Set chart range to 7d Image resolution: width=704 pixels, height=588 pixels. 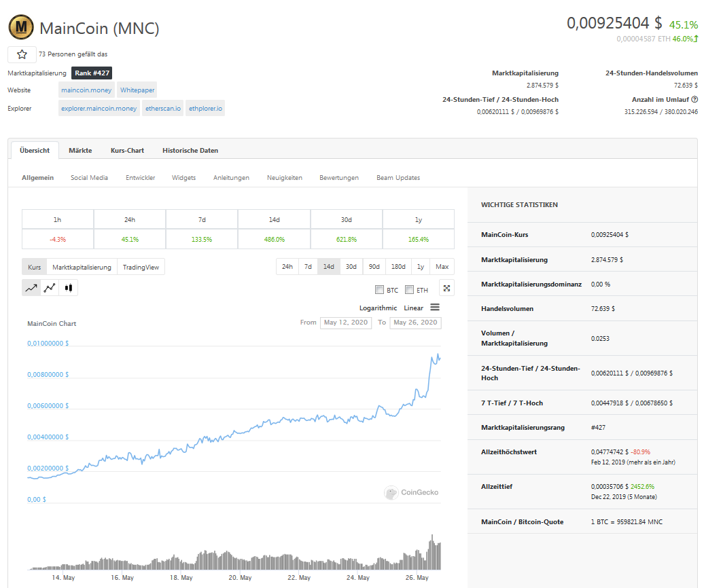click(x=308, y=266)
